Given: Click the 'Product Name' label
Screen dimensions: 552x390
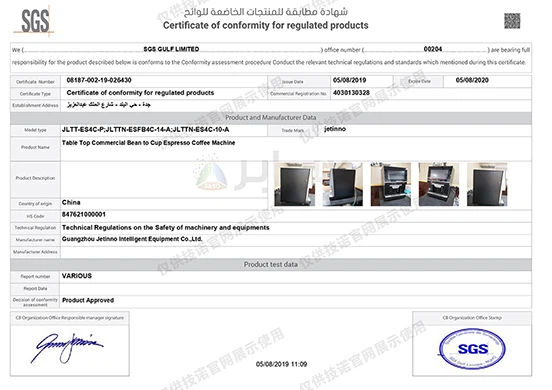Looking at the screenshot, I should (x=35, y=147).
